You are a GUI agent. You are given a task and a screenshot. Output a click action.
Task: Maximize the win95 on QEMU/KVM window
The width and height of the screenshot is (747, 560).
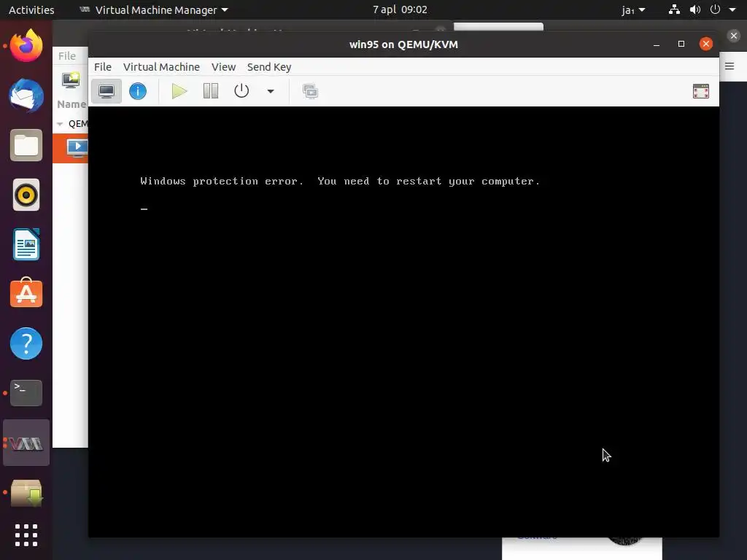681,44
